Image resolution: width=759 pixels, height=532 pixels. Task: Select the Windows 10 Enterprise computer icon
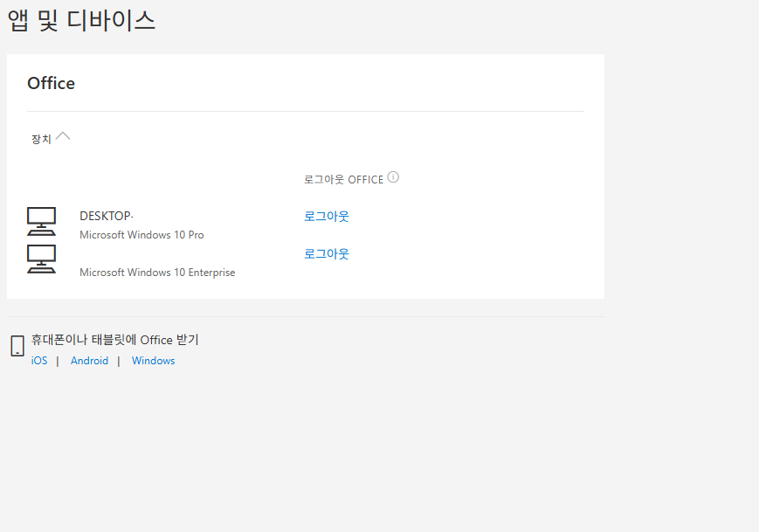tap(41, 259)
